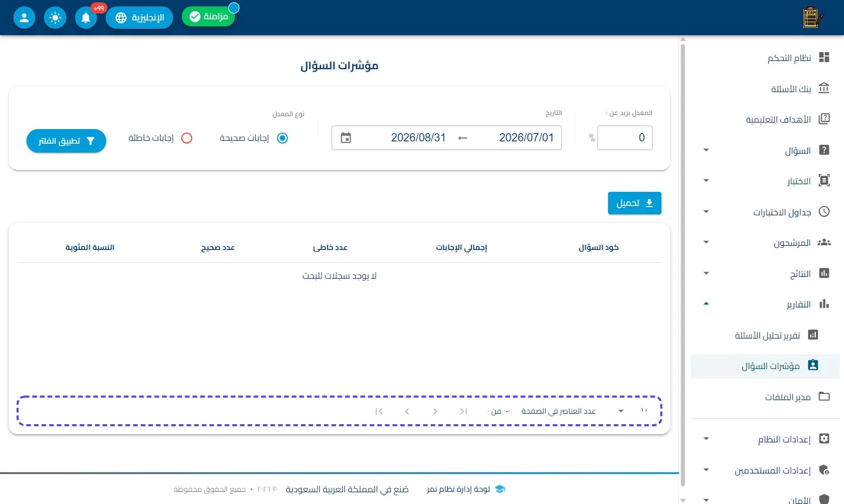Expand the المرشحون menu arrow
Image resolution: width=844 pixels, height=504 pixels.
(706, 242)
